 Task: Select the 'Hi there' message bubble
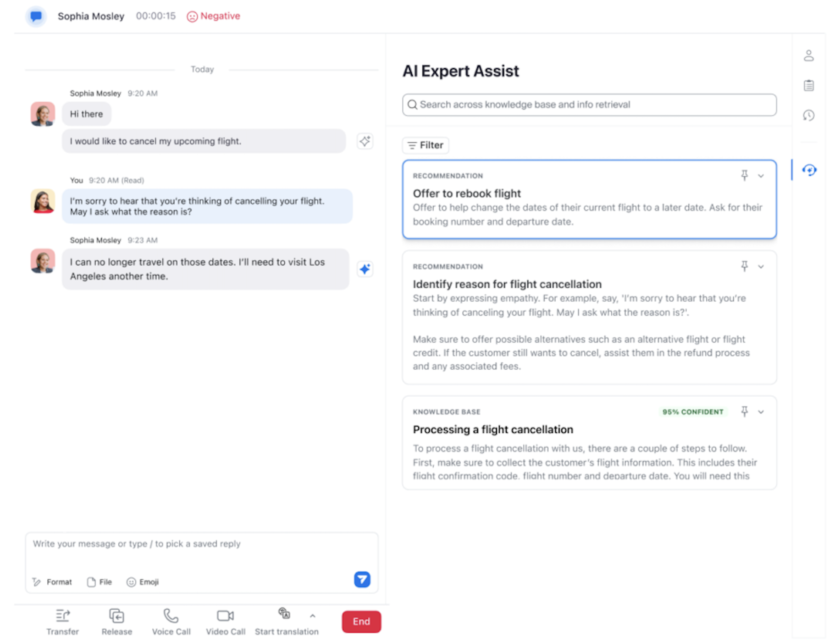[x=86, y=114]
